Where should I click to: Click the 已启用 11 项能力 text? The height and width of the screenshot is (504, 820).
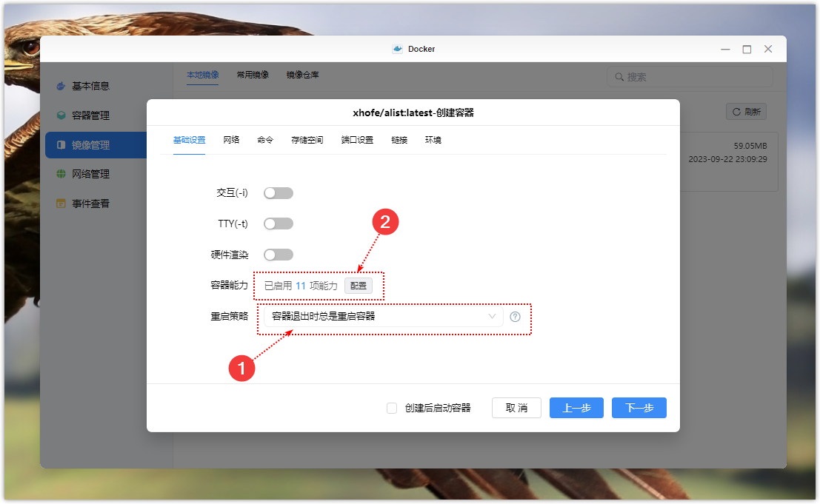(301, 286)
